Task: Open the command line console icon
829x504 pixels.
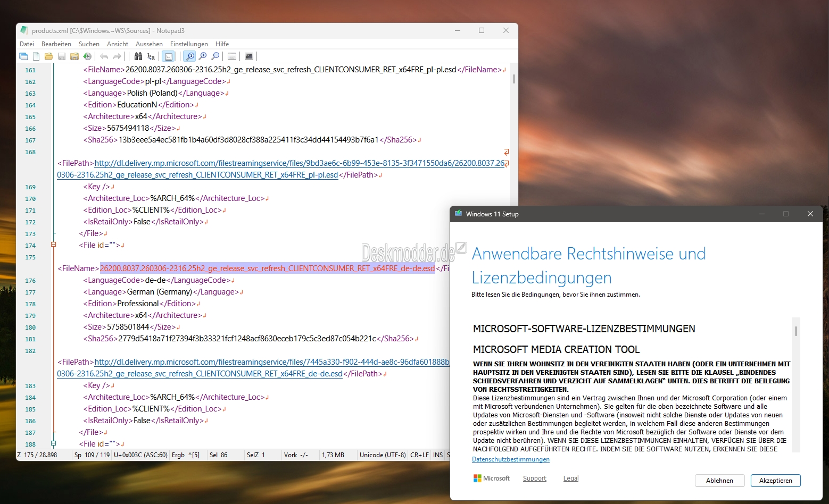Action: coord(249,56)
